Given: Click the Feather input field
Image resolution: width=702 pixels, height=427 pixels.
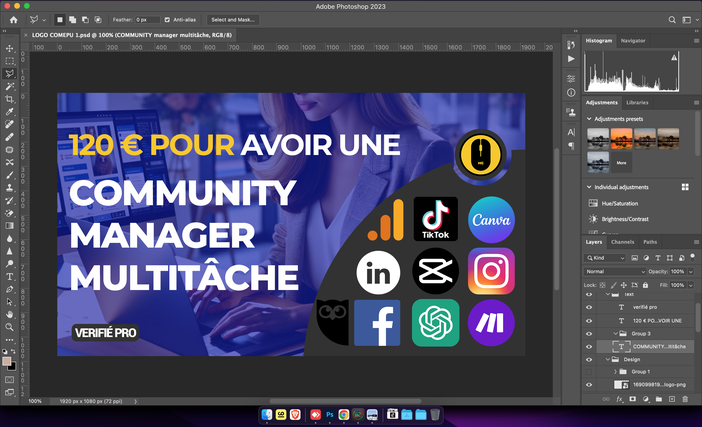Looking at the screenshot, I should click(147, 20).
